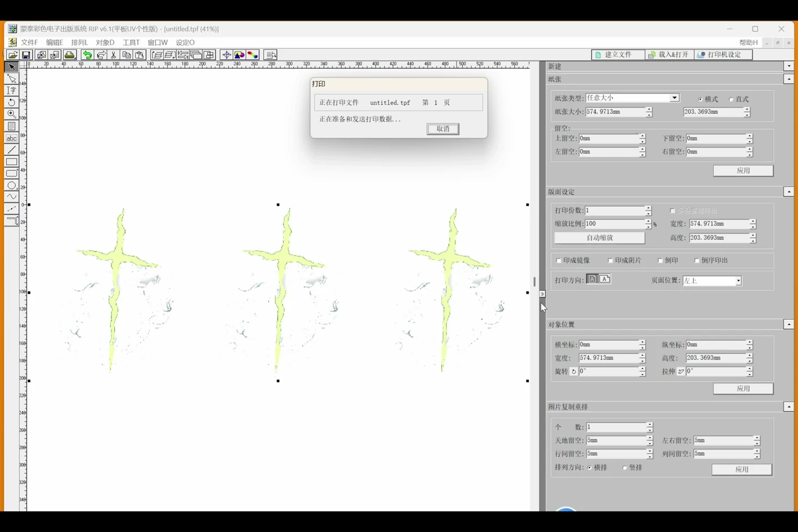Select the text input tool

coord(11,90)
